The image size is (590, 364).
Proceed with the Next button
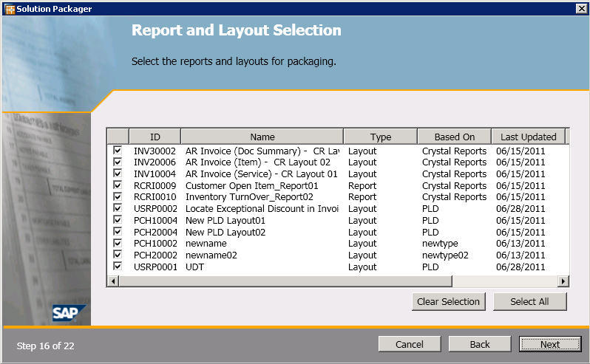[550, 344]
